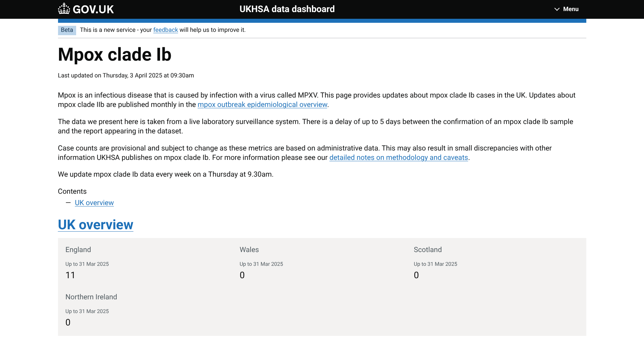Select the Wales case count value
The width and height of the screenshot is (644, 362).
[x=242, y=275]
